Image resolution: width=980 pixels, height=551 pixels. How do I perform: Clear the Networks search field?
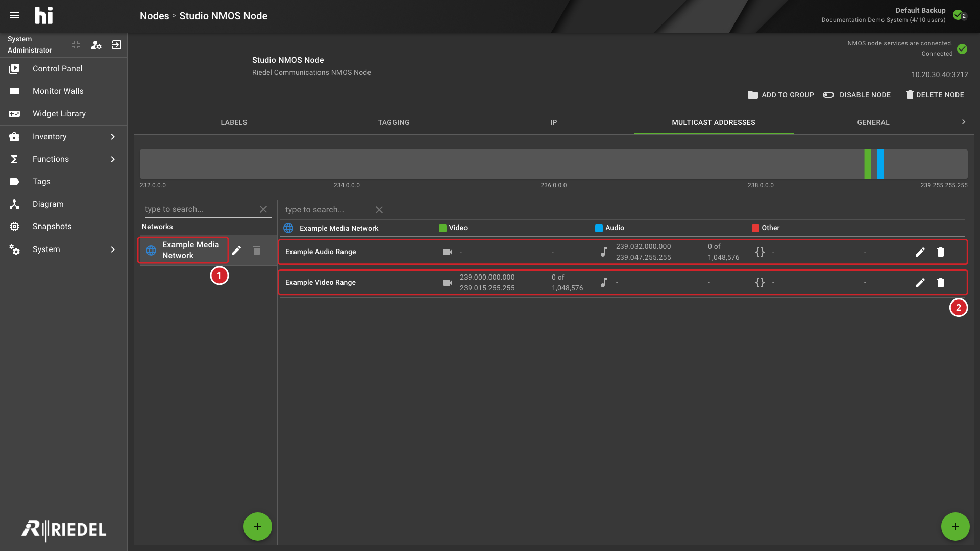pos(263,209)
